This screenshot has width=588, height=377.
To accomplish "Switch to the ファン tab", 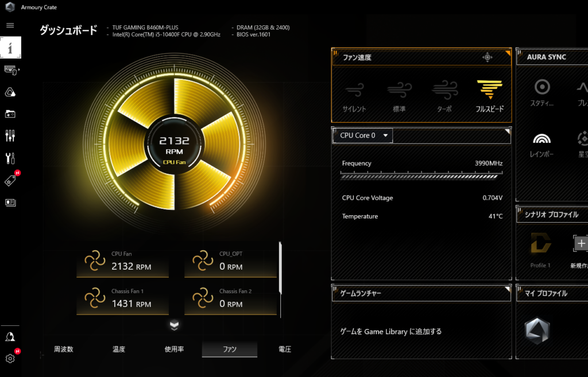I will [230, 349].
